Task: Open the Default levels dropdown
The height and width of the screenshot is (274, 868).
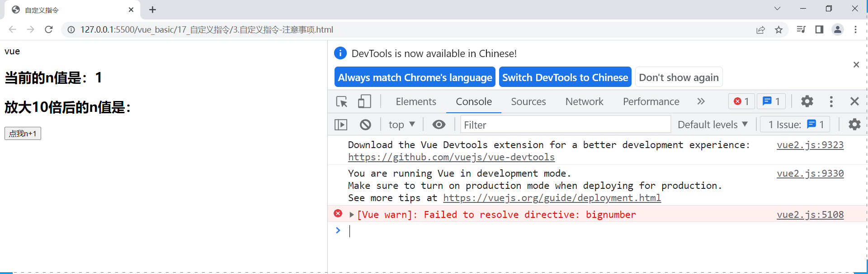Action: click(x=712, y=125)
